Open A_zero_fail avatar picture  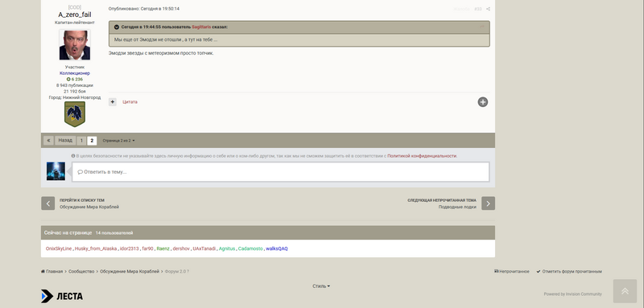coord(75,45)
